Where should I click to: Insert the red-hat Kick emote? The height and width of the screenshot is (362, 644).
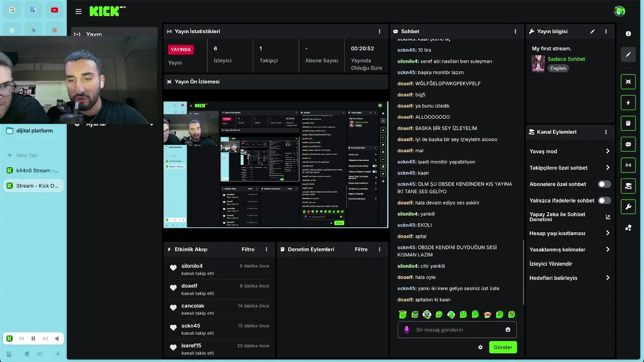click(x=487, y=314)
